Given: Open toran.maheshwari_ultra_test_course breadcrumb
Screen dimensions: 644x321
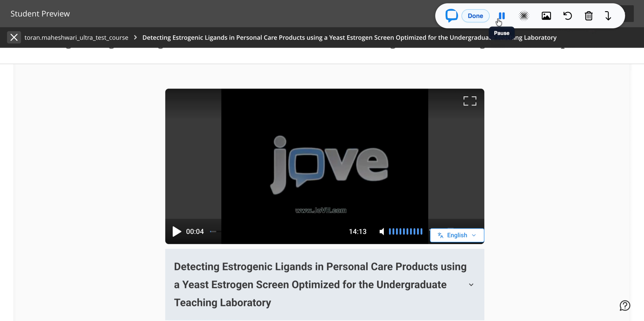Looking at the screenshot, I should tap(76, 37).
